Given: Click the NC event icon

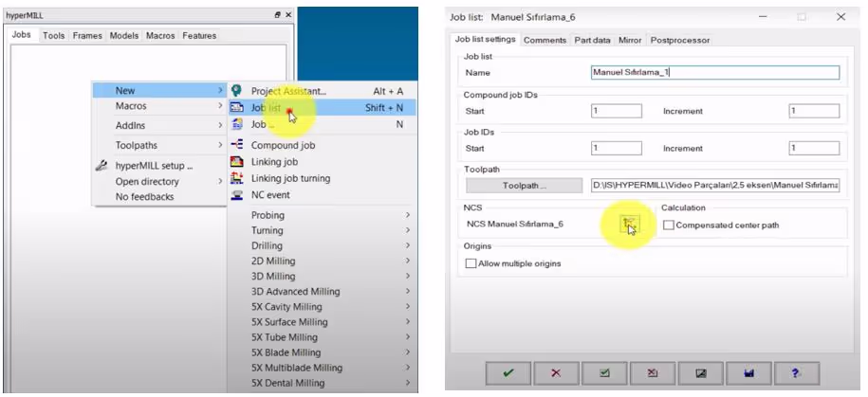Looking at the screenshot, I should point(237,194).
